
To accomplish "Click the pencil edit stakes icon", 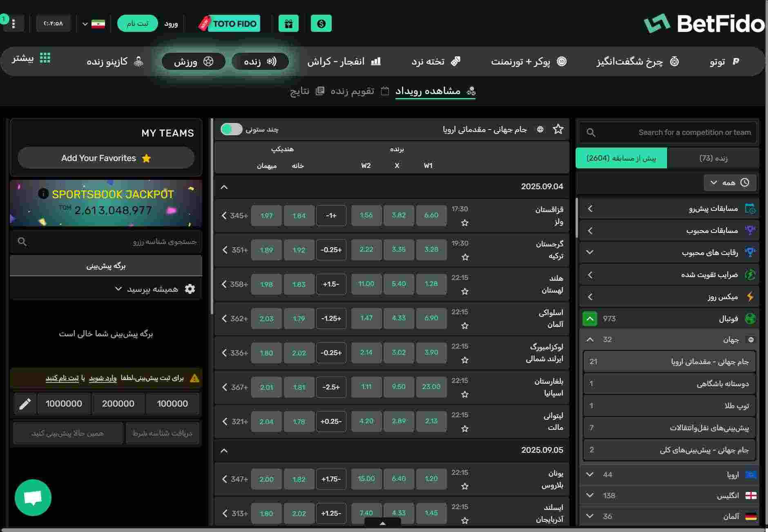I will click(x=25, y=404).
